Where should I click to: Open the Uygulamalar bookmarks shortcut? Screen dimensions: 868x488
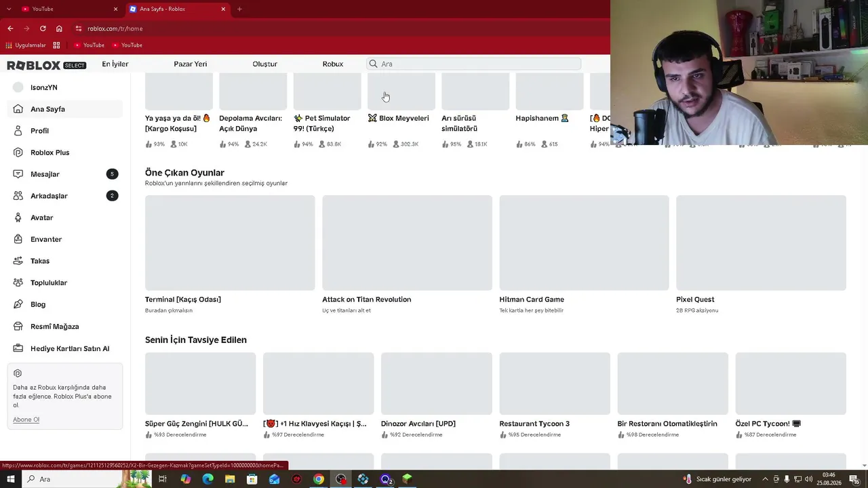[x=26, y=45]
